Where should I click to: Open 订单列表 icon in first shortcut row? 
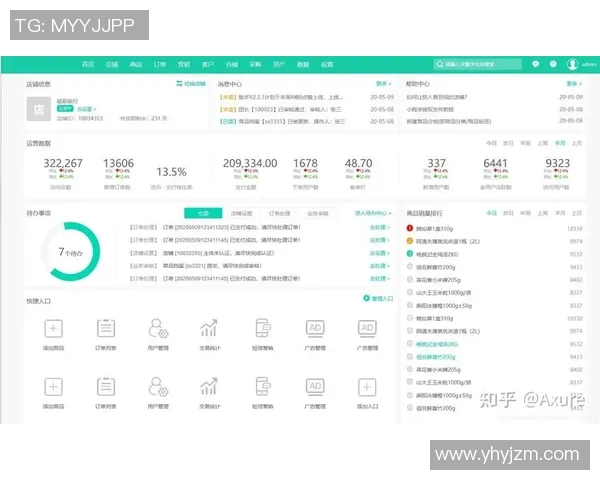click(106, 328)
